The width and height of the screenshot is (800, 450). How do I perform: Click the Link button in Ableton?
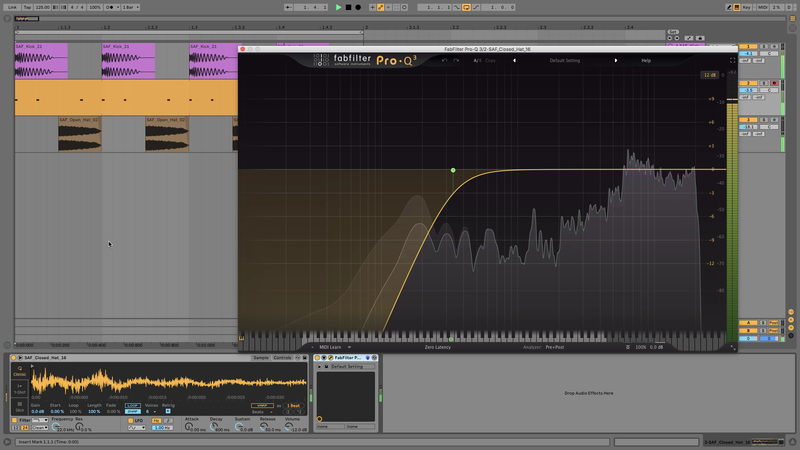point(12,7)
